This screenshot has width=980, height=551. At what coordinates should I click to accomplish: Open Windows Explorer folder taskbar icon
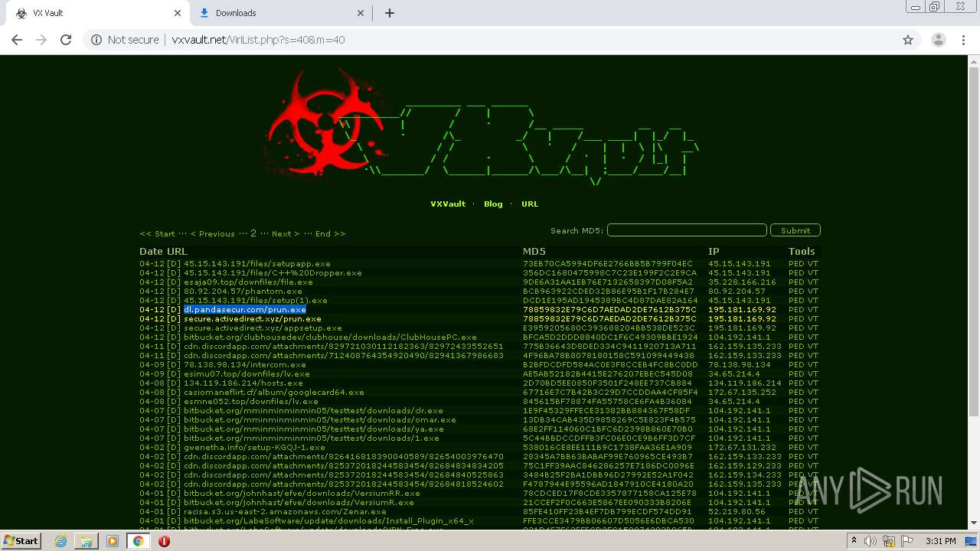[87, 541]
